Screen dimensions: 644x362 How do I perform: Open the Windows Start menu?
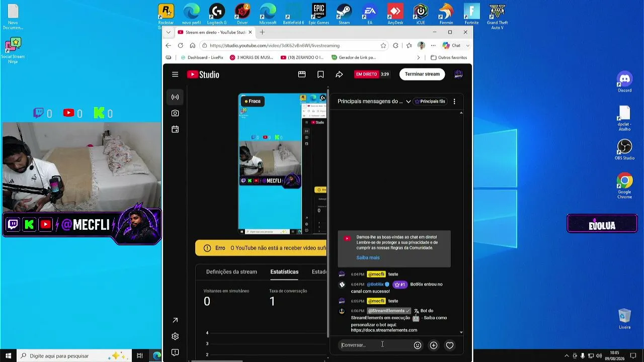[8, 356]
